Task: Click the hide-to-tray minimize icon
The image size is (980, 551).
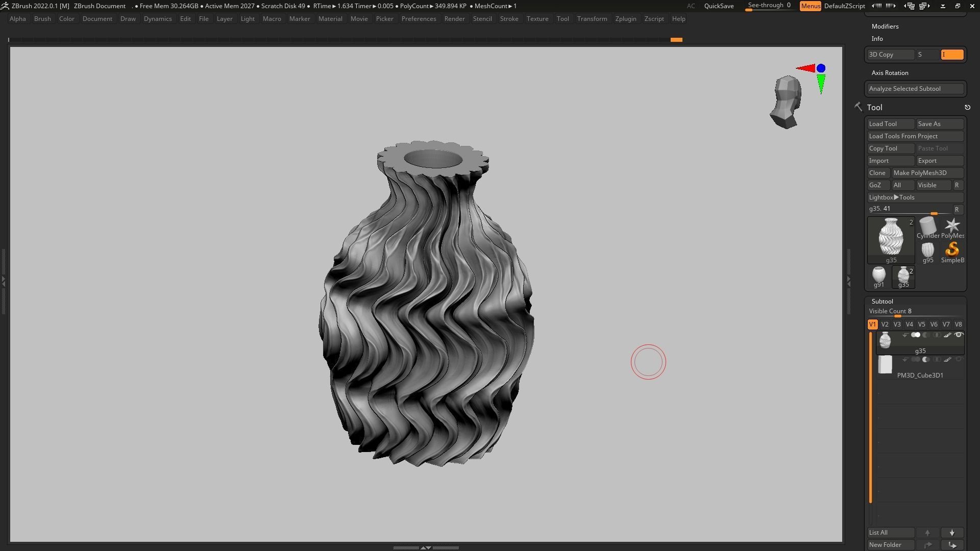Action: tap(943, 6)
